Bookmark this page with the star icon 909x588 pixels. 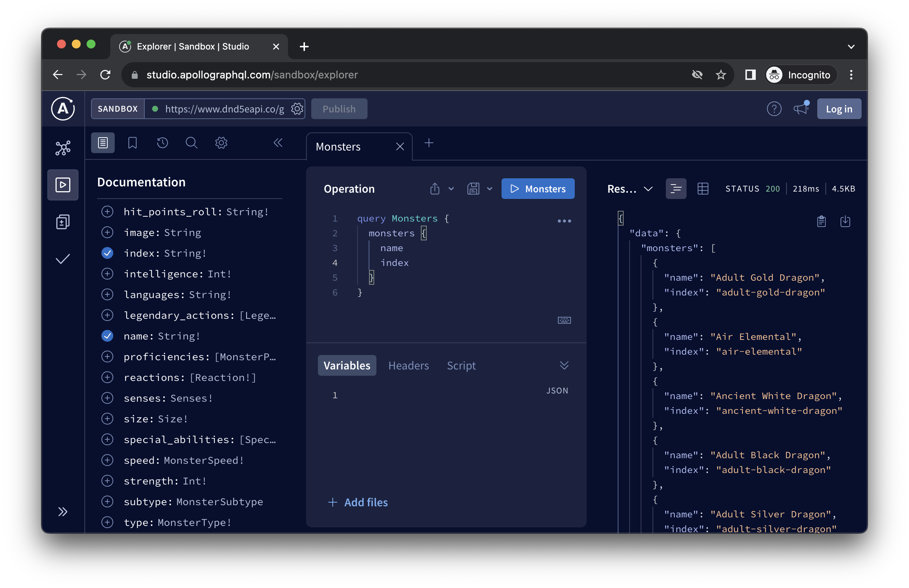[x=721, y=75]
